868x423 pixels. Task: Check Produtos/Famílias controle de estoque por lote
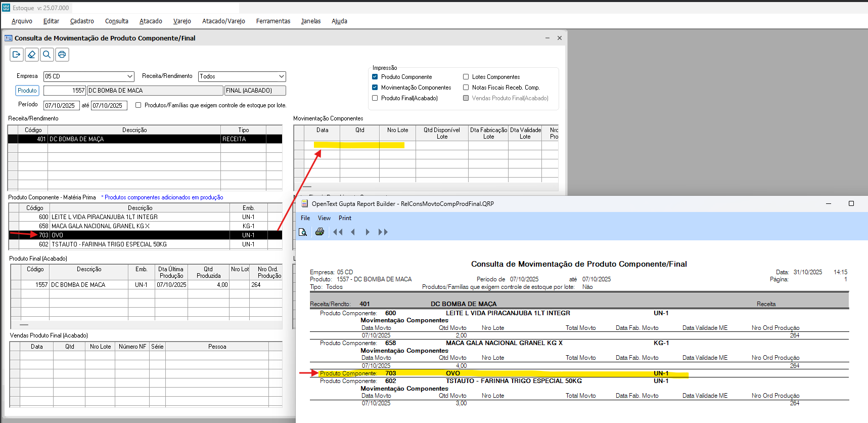coord(138,105)
